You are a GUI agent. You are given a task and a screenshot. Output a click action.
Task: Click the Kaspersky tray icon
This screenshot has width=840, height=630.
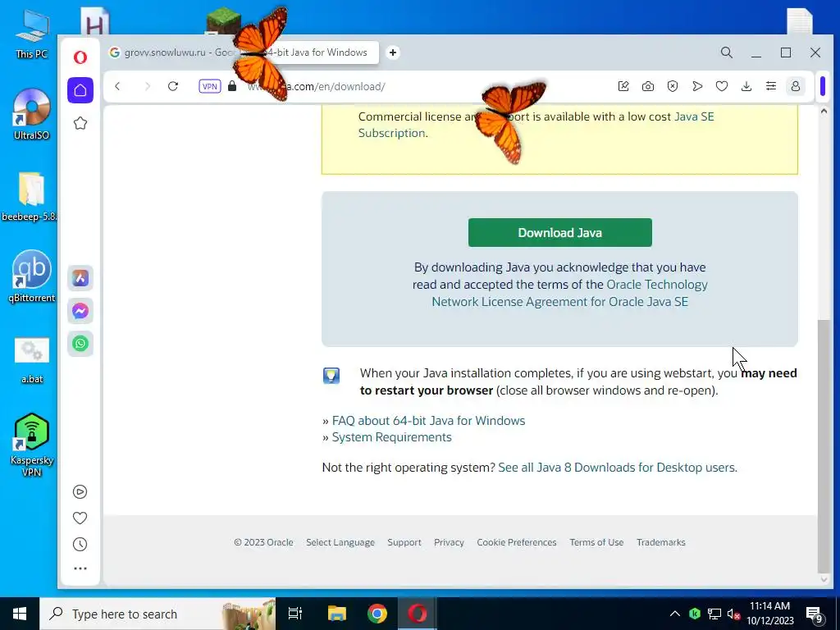pos(695,614)
